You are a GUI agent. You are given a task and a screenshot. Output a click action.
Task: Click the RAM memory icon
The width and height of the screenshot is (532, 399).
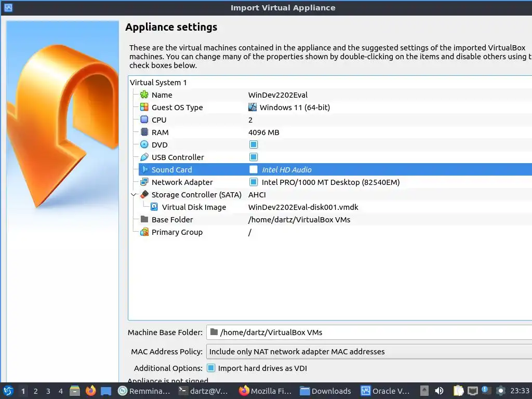pos(144,132)
